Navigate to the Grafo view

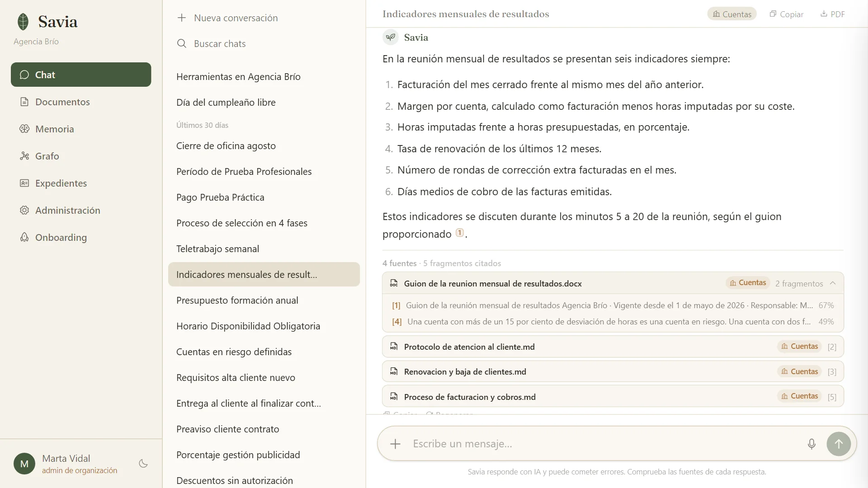point(81,156)
